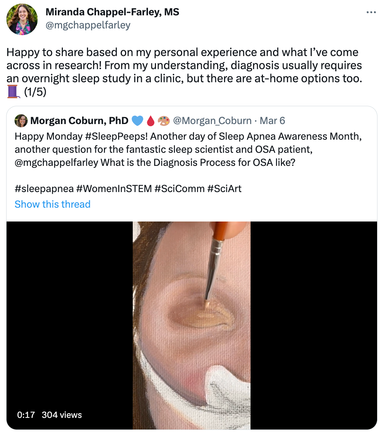Click Miranda Chappel-Farley's profile photo
Viewport: 384px width, 435px height.
[22, 19]
